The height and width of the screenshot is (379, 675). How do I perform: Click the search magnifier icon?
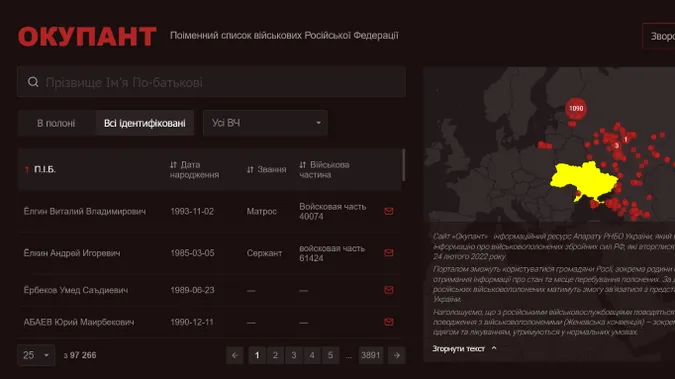pos(33,82)
